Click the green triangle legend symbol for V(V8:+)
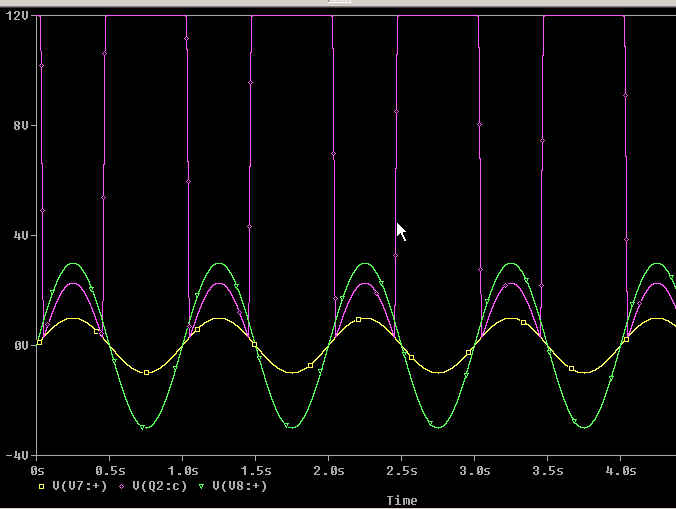The height and width of the screenshot is (509, 676). pyautogui.click(x=203, y=486)
